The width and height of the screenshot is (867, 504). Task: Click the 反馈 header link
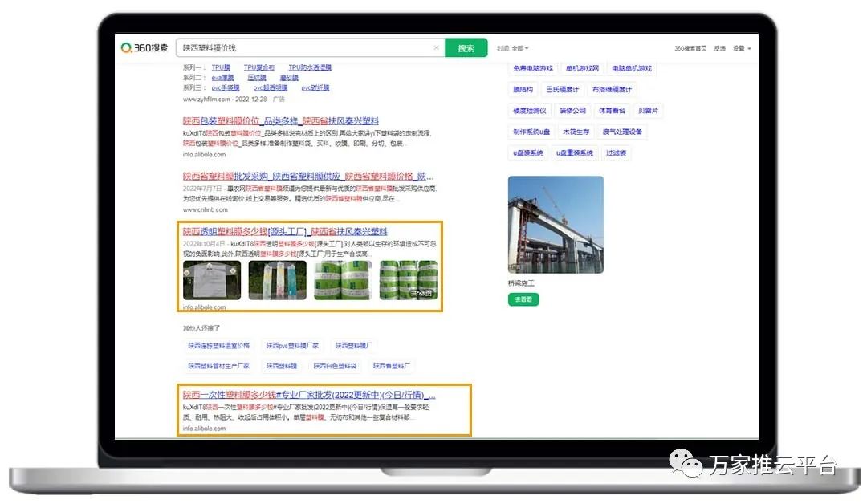(x=719, y=48)
